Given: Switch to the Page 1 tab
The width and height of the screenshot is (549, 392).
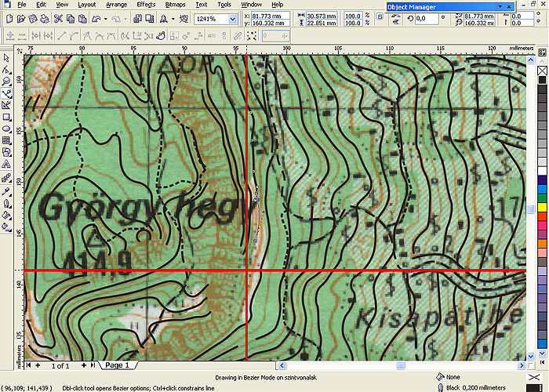Looking at the screenshot, I should pyautogui.click(x=116, y=365).
